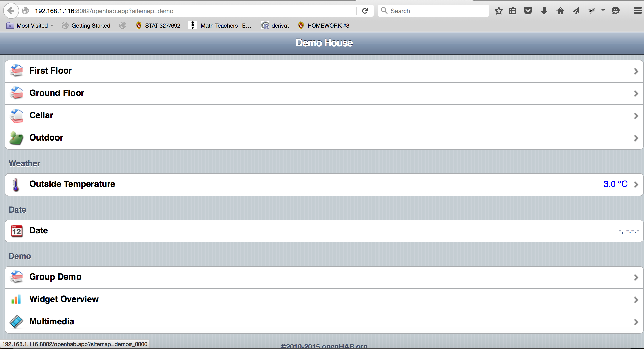
Task: Click the Widget Overview bar chart icon
Action: click(x=16, y=299)
